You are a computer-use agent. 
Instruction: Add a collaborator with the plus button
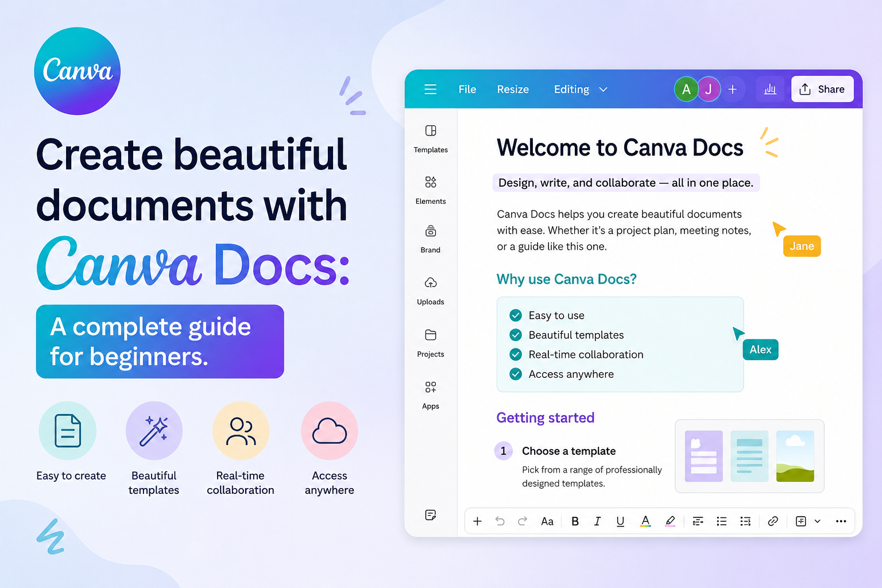click(x=733, y=89)
